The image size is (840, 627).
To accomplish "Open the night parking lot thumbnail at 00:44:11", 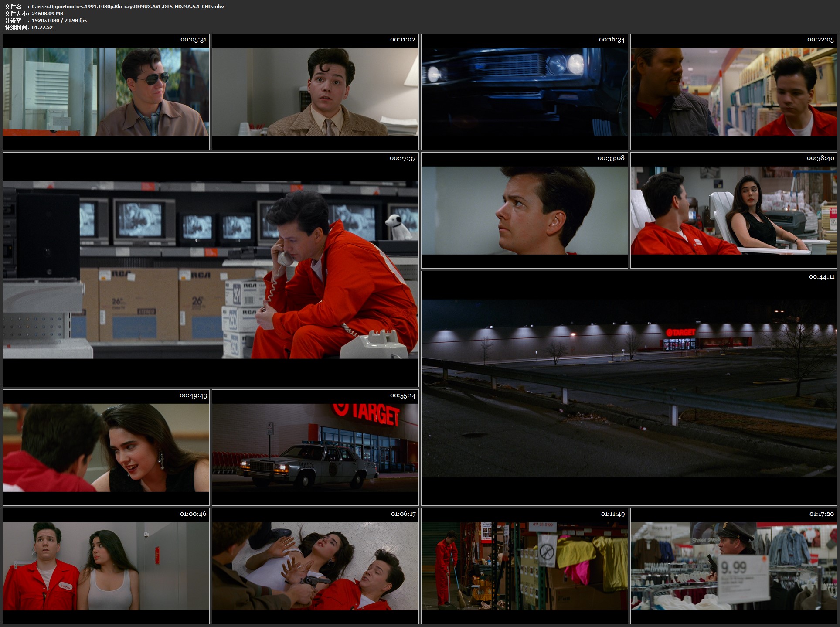I will click(629, 388).
